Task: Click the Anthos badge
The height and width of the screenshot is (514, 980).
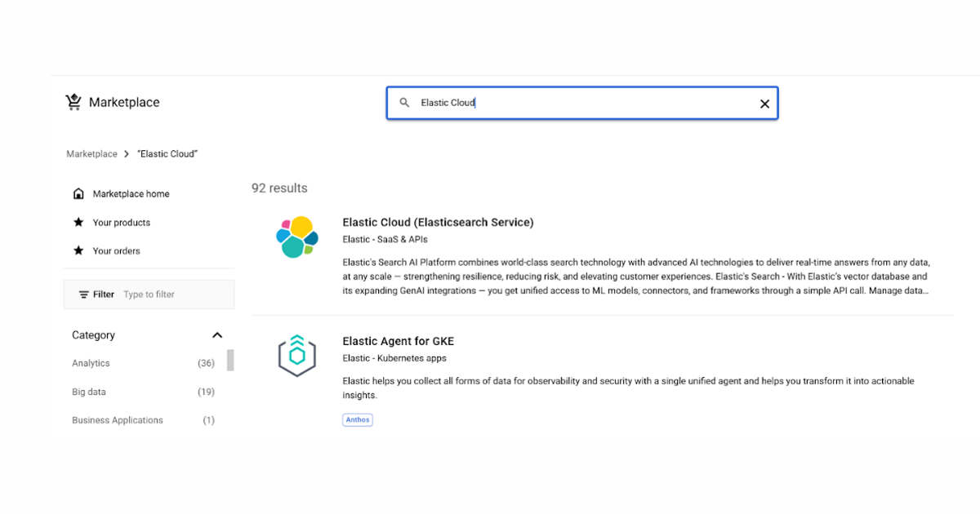Action: tap(357, 419)
